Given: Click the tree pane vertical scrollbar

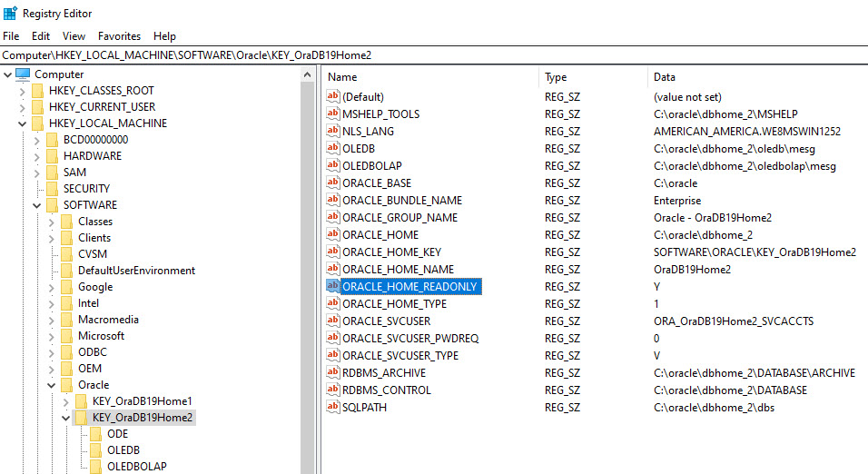Looking at the screenshot, I should [x=308, y=272].
